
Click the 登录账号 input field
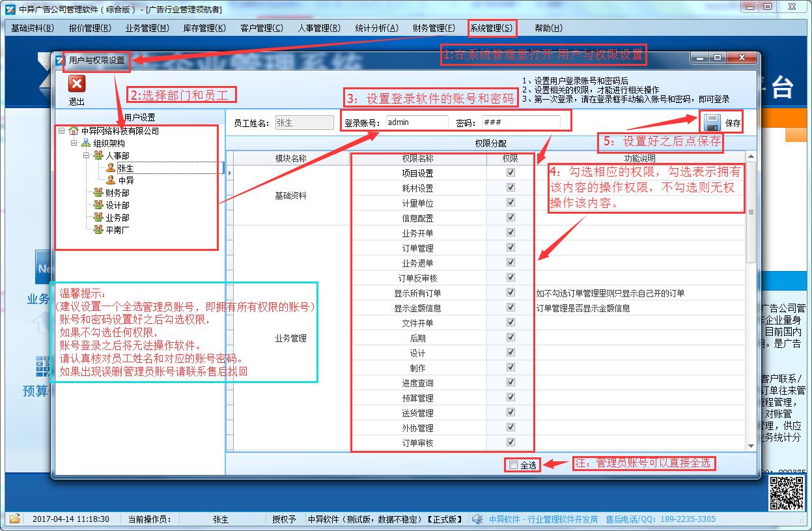pos(417,122)
